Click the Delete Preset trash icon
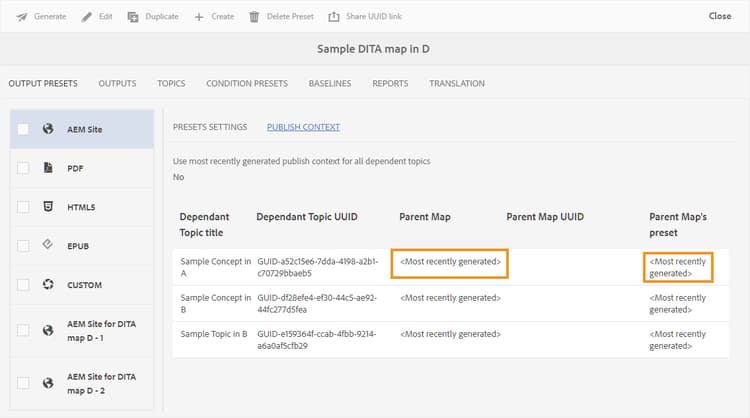750x418 pixels. pos(255,16)
